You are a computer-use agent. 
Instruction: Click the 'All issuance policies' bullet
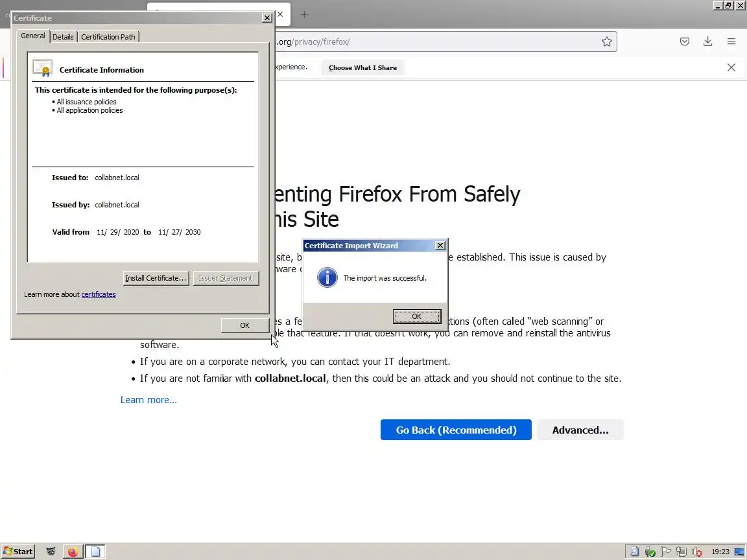pos(86,101)
